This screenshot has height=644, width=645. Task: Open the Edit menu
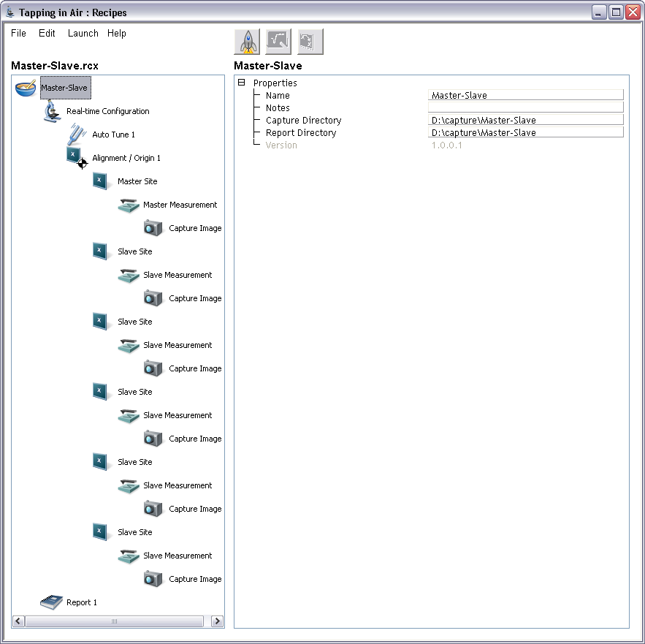tap(47, 34)
